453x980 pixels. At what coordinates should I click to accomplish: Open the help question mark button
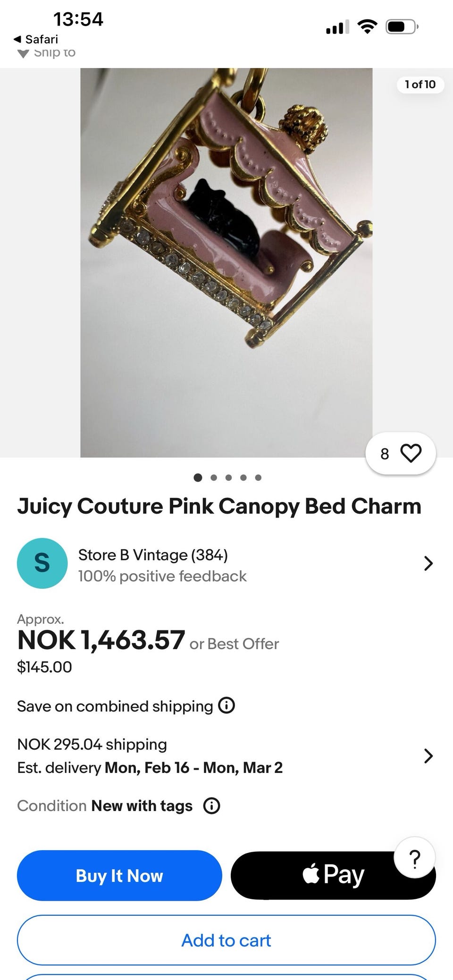414,858
